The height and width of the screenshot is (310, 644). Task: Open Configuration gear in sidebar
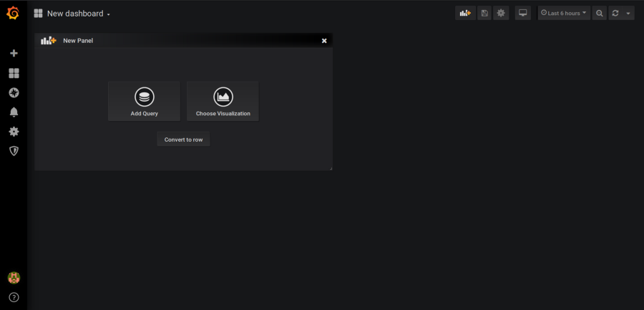pyautogui.click(x=14, y=132)
